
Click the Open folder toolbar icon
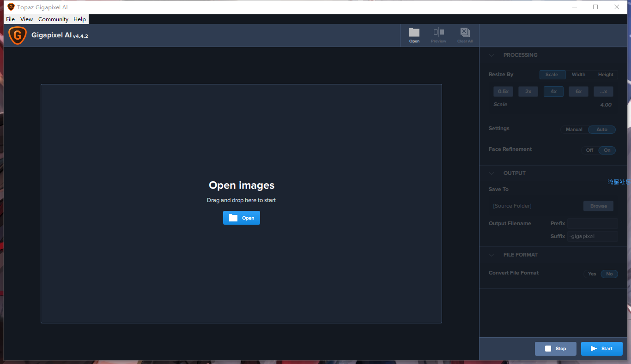414,35
